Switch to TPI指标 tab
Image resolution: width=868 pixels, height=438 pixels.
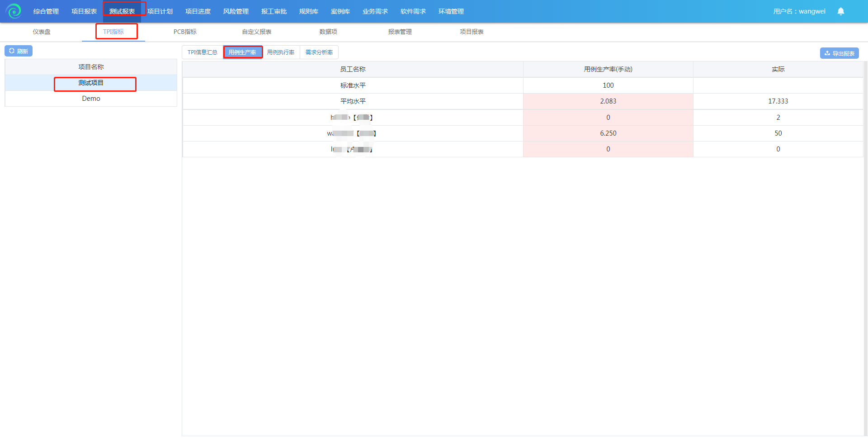click(113, 32)
